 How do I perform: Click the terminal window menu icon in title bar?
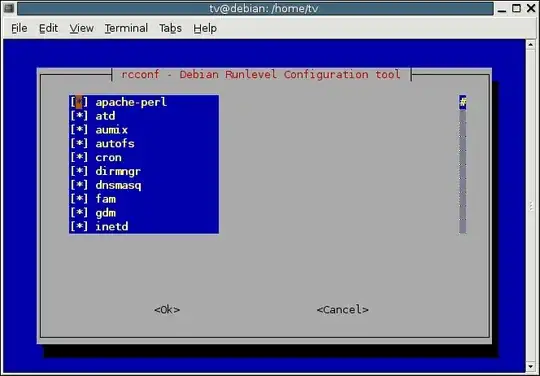pyautogui.click(x=9, y=8)
